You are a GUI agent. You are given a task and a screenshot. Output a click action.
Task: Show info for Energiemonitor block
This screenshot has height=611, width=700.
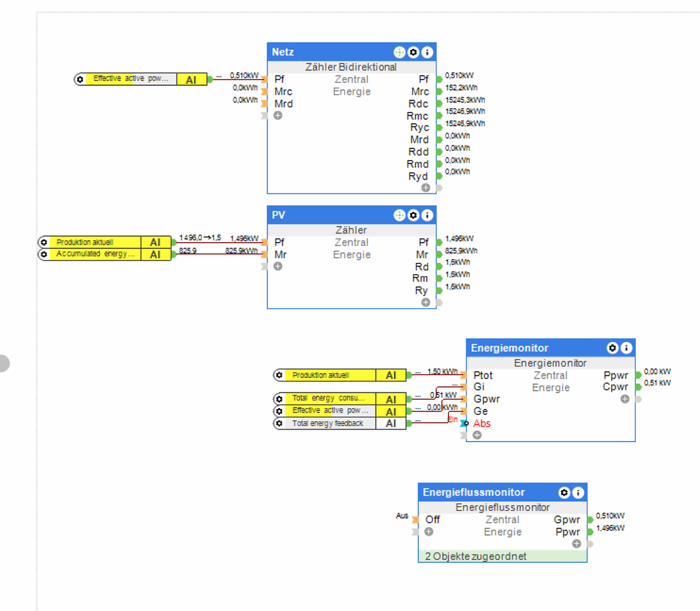point(626,348)
